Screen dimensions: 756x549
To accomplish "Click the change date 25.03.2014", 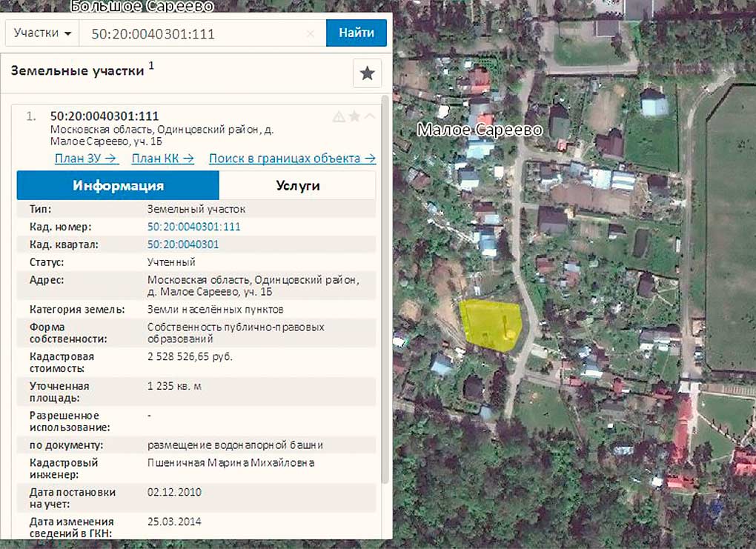I will pos(174,522).
